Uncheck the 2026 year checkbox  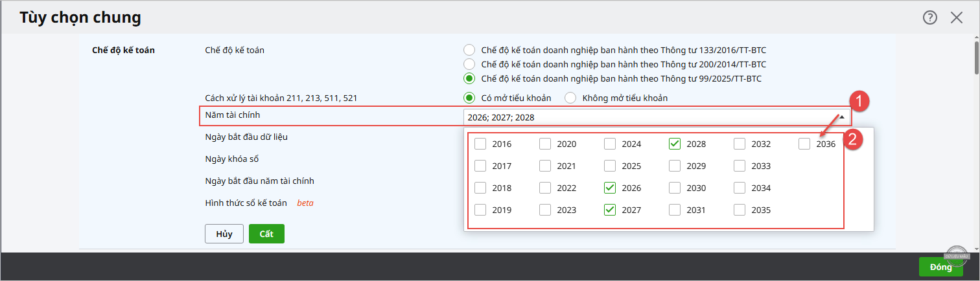610,188
